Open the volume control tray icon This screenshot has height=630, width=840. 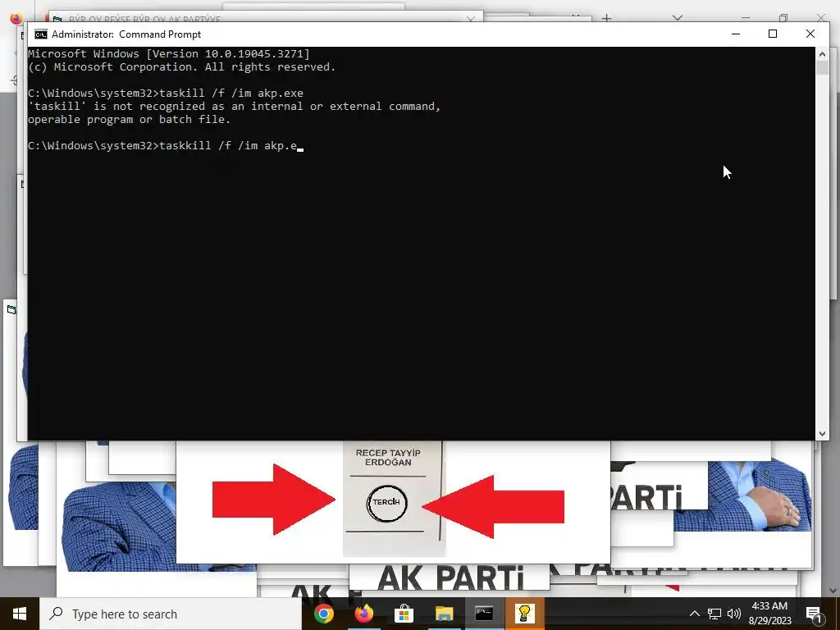(x=734, y=614)
